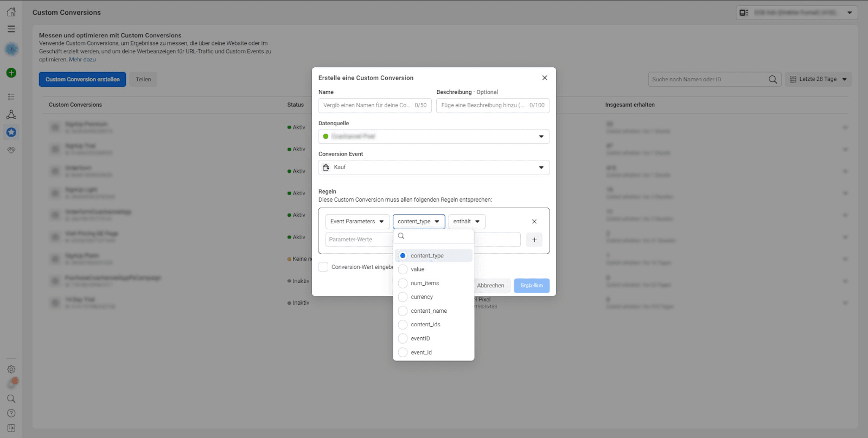This screenshot has height=438, width=868.
Task: Tick the Conversion-Wert eingeben checkbox
Action: (323, 267)
